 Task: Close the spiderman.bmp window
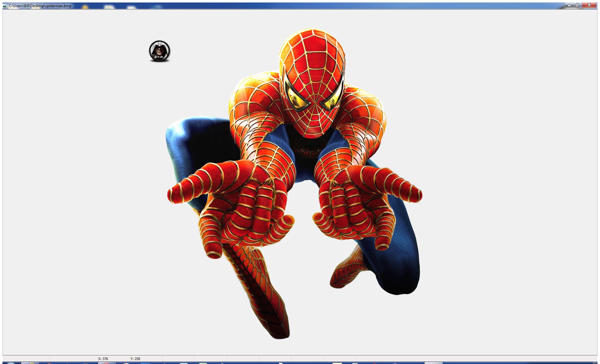(589, 5)
